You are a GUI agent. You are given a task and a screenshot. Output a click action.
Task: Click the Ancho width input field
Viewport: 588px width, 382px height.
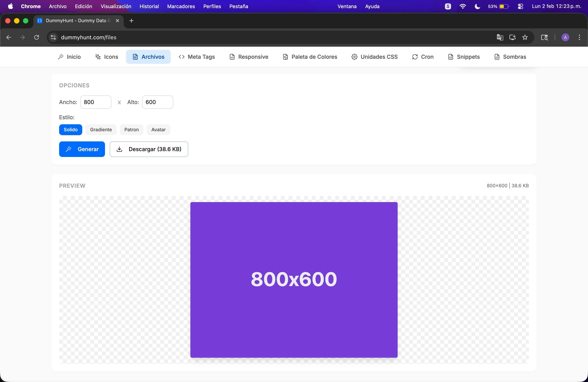[96, 102]
